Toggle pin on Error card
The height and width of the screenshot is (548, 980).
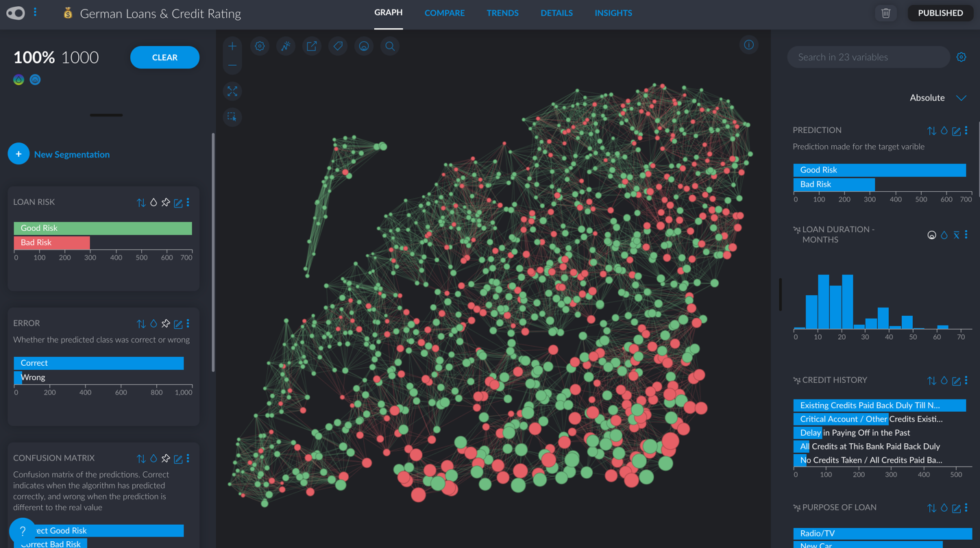tap(166, 324)
